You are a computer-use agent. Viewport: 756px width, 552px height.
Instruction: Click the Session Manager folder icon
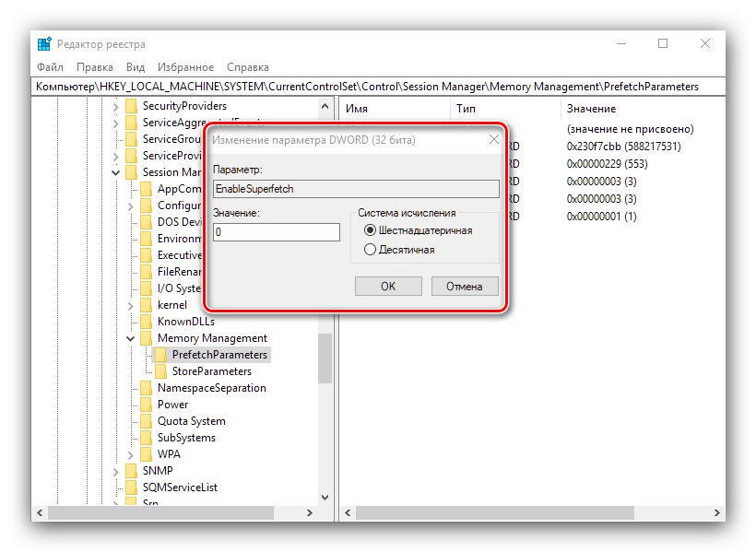[x=131, y=172]
